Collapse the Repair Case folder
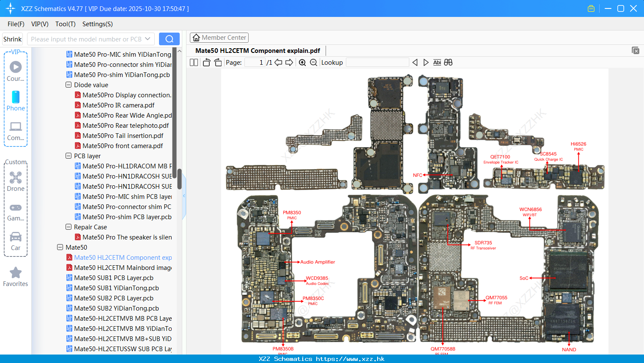Viewport: 644px width, 363px height. (x=69, y=227)
